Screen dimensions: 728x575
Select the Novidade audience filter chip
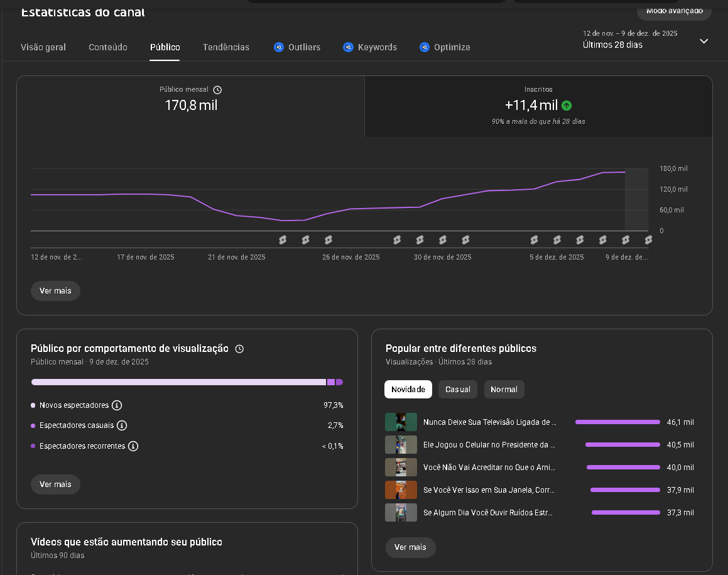coord(408,390)
